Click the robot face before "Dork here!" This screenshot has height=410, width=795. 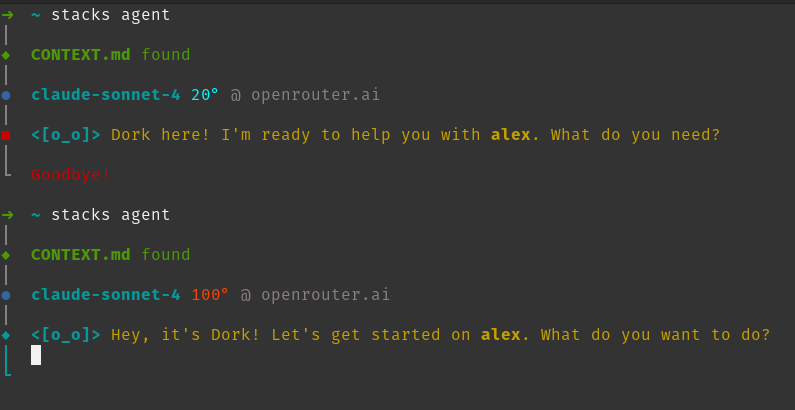click(x=66, y=135)
